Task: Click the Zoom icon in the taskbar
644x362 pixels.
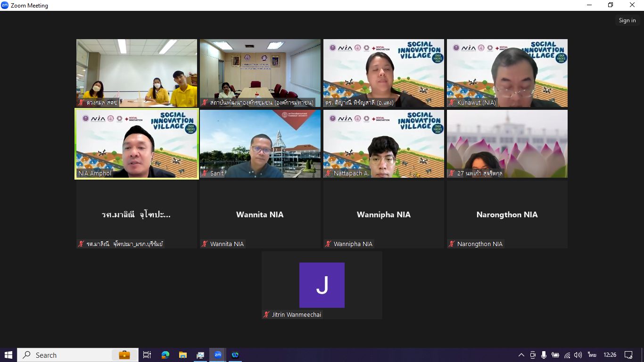Action: click(x=218, y=355)
